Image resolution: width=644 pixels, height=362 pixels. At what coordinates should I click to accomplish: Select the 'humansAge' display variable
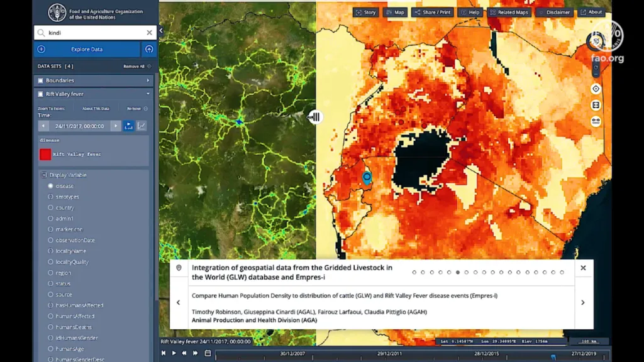(x=50, y=349)
